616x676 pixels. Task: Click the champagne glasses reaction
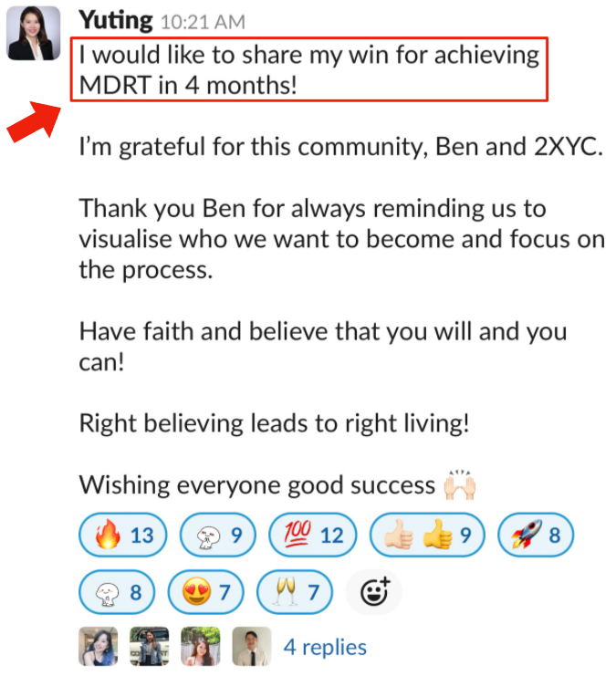(x=295, y=592)
